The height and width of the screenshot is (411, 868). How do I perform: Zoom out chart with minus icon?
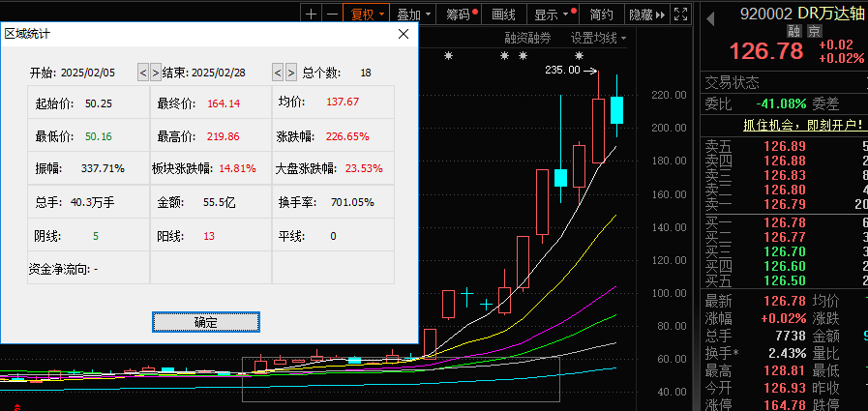pyautogui.click(x=332, y=15)
